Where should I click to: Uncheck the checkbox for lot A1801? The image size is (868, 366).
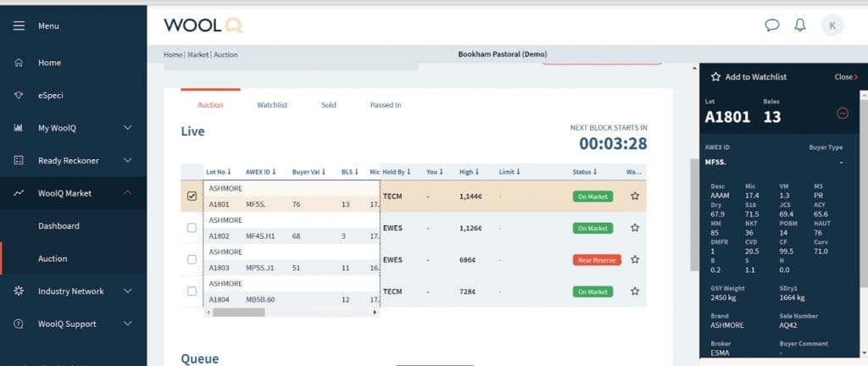click(192, 196)
